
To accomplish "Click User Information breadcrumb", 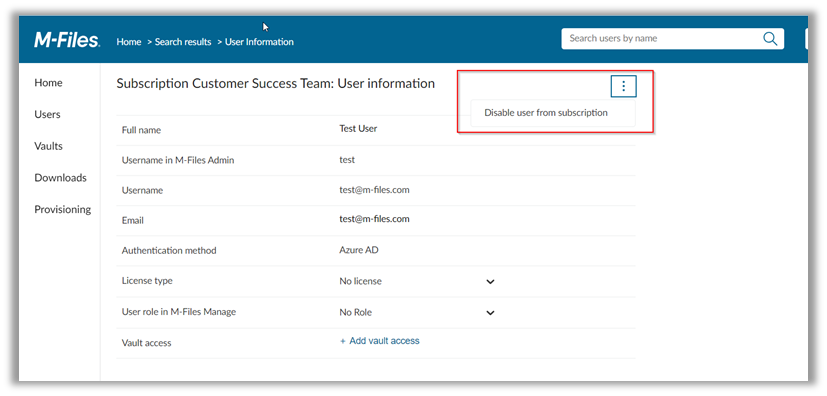I will [259, 42].
